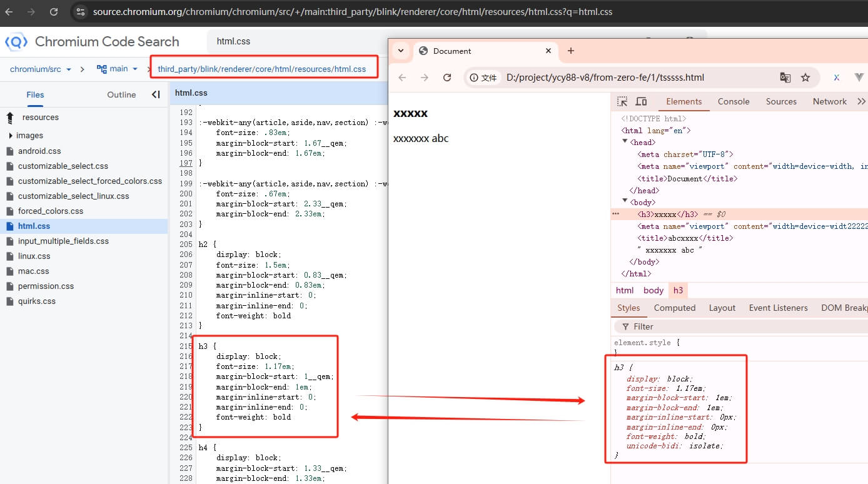Bookmark page with the star icon
This screenshot has width=868, height=484.
[805, 78]
